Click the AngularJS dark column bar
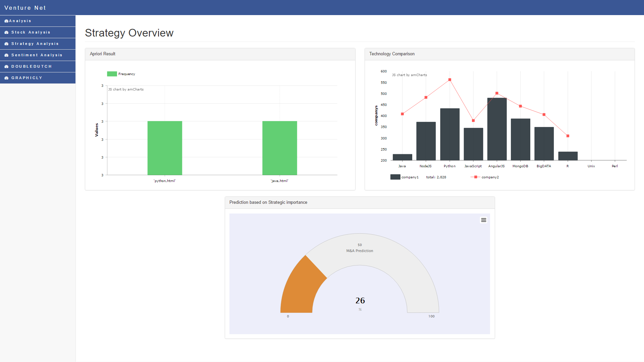Image resolution: width=644 pixels, height=362 pixels. coord(497,129)
